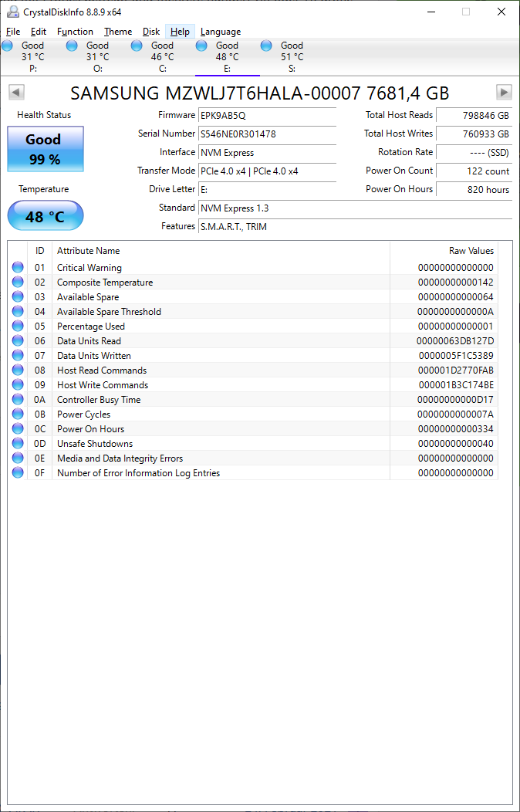This screenshot has width=520, height=812.
Task: Click the status orb for Composite Temperature
Action: coord(18,282)
